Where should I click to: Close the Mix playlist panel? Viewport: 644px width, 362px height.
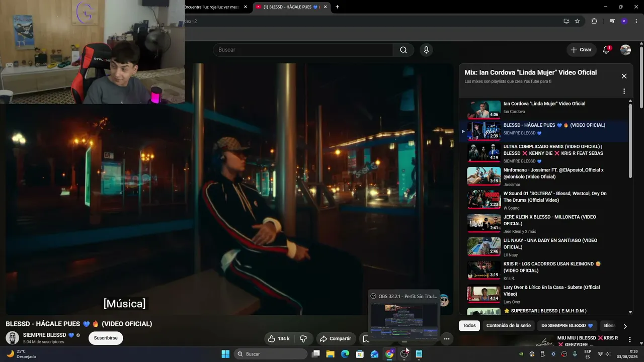point(624,76)
